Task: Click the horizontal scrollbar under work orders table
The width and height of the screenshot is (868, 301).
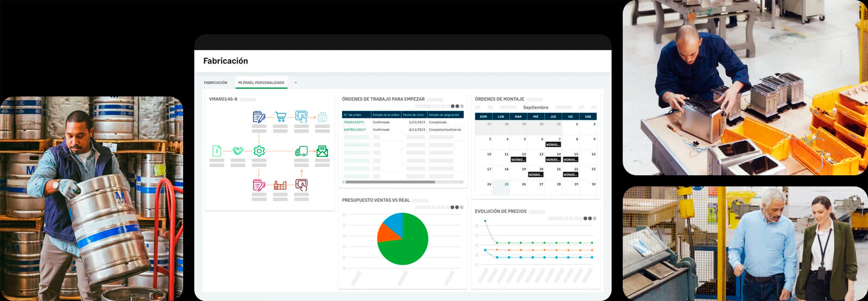Action: [x=390, y=182]
